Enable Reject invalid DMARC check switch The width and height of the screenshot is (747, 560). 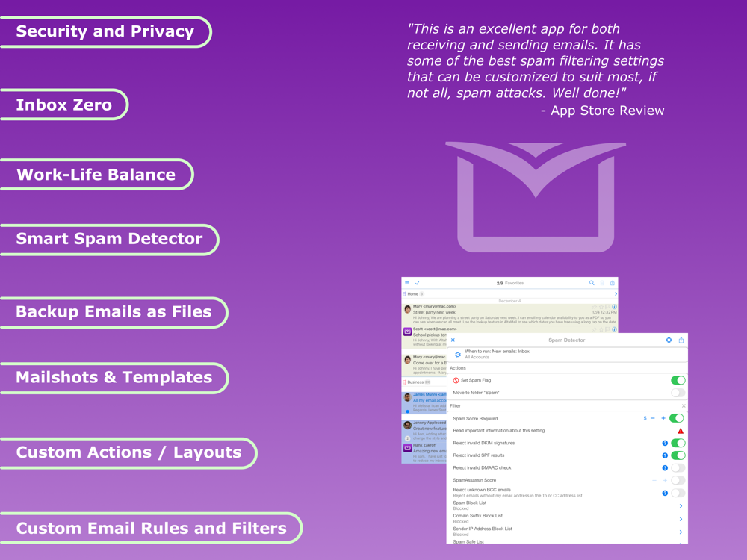pos(678,468)
